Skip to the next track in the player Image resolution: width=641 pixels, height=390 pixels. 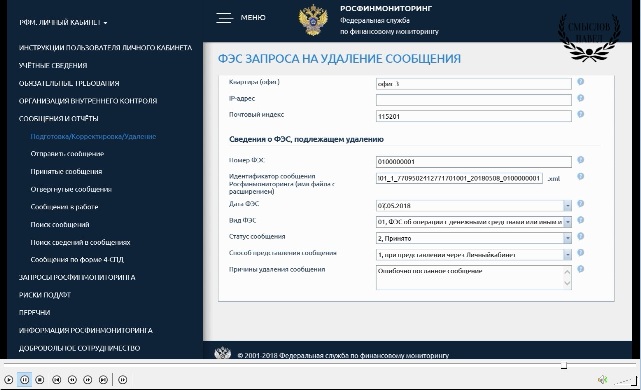[x=103, y=380]
